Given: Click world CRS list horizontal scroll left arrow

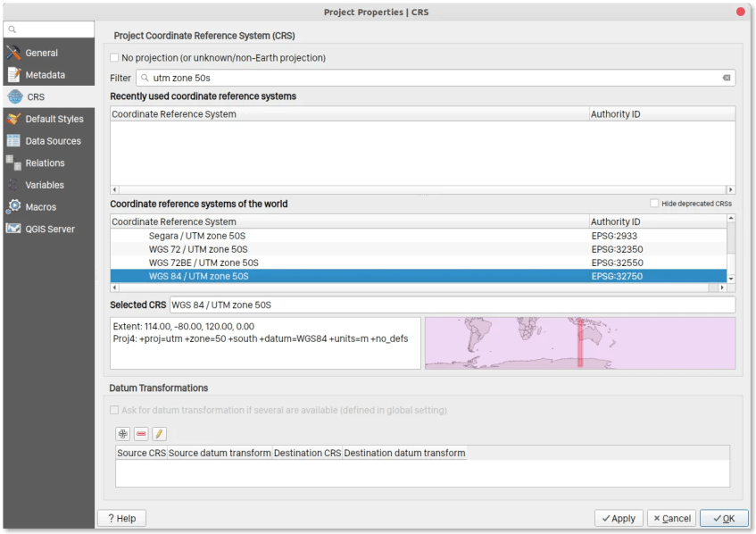Looking at the screenshot, I should (x=114, y=288).
